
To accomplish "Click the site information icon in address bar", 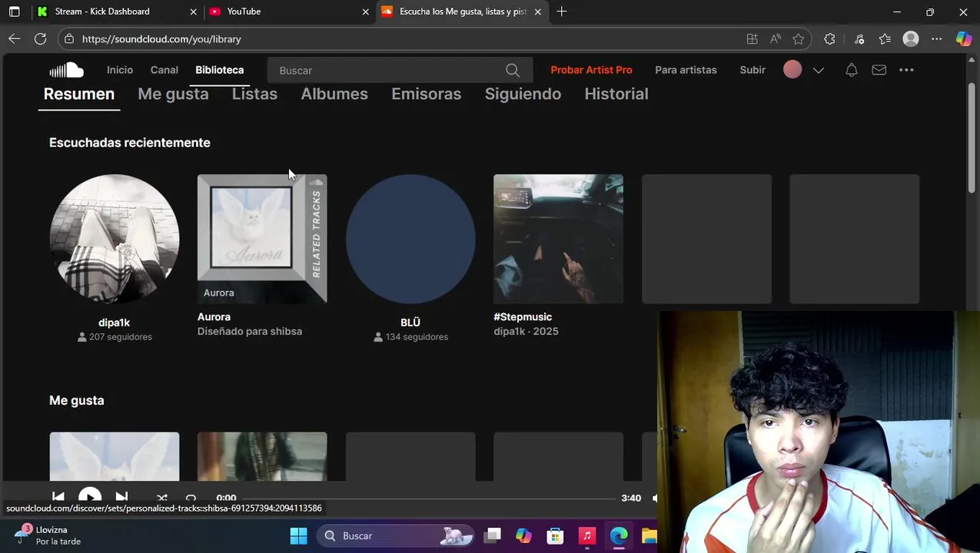I will point(69,38).
